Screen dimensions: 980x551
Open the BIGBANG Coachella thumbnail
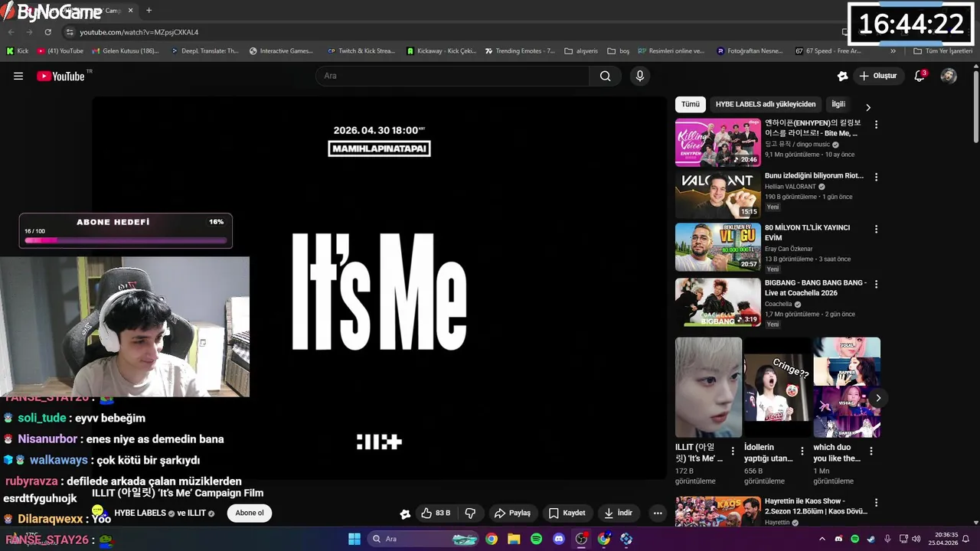[x=718, y=302]
